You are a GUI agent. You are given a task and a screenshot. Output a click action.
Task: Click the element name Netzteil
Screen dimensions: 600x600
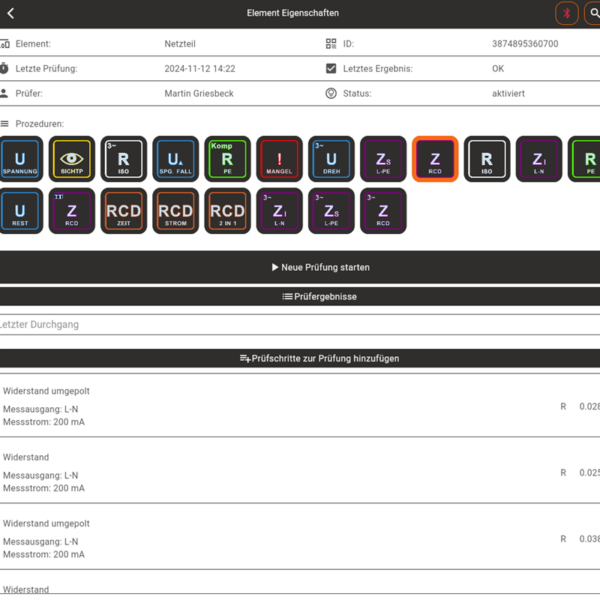(180, 44)
